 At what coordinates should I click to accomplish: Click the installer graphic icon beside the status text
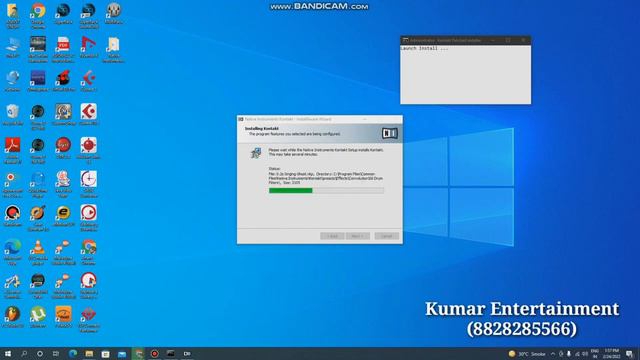(256, 153)
